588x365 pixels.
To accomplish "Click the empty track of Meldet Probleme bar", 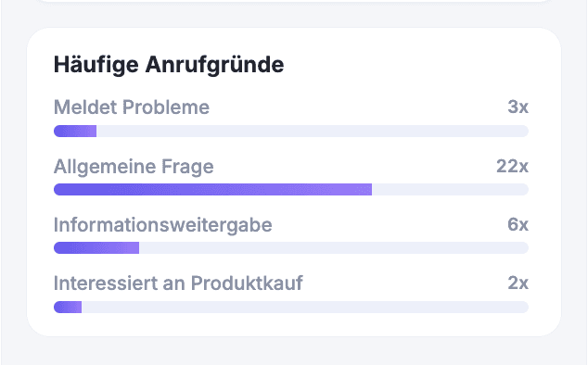I will click(313, 132).
